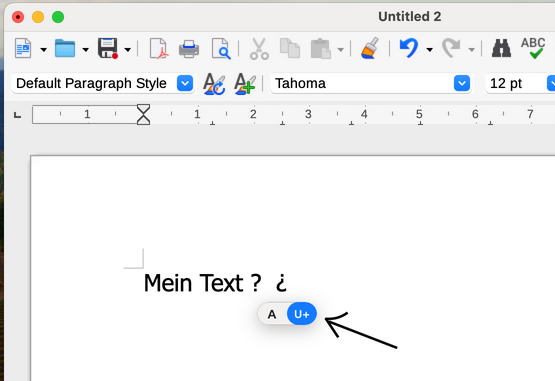Click the Redo arrow icon
This screenshot has width=555, height=381.
pyautogui.click(x=451, y=48)
